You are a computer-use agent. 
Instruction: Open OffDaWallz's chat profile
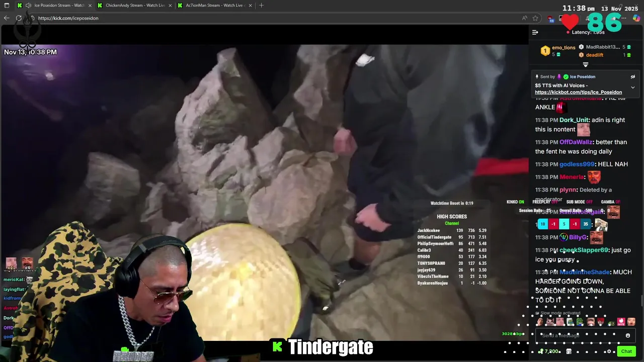pos(577,142)
